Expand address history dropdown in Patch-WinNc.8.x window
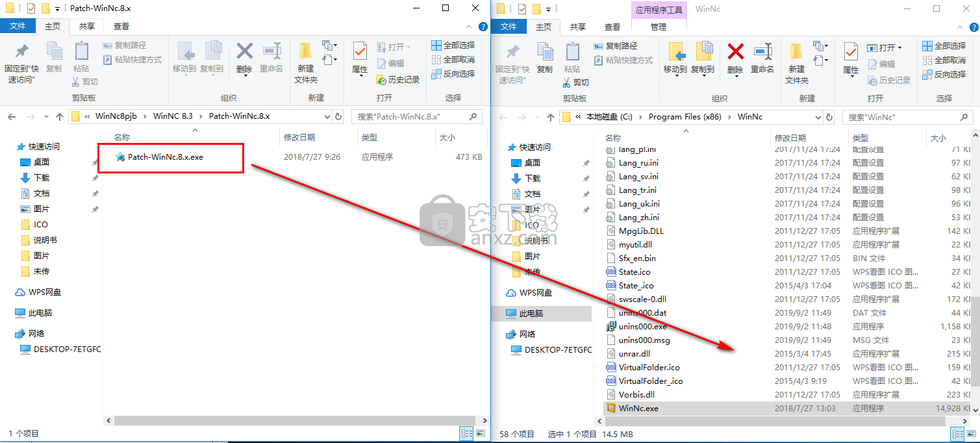The height and width of the screenshot is (443, 980). [x=327, y=116]
